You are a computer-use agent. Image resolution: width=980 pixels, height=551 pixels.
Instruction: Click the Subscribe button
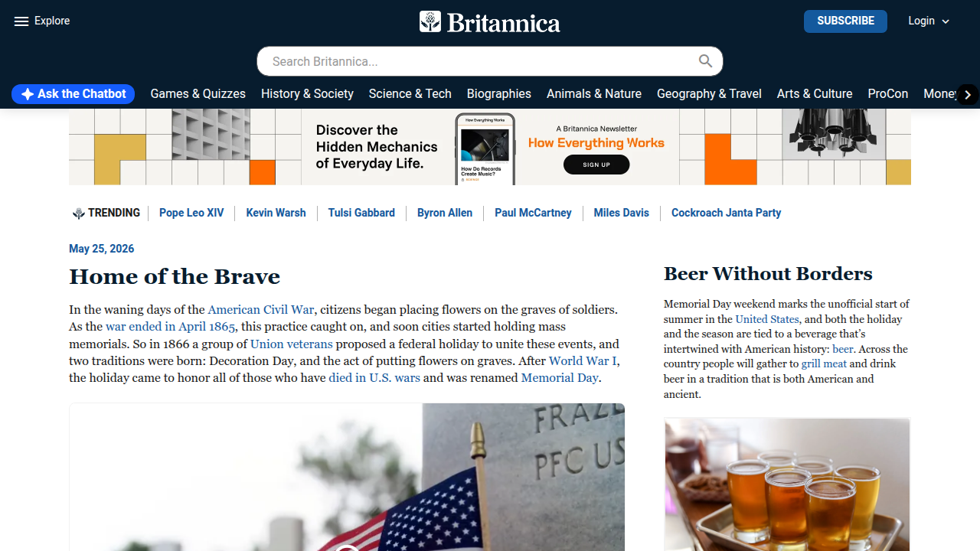click(845, 21)
